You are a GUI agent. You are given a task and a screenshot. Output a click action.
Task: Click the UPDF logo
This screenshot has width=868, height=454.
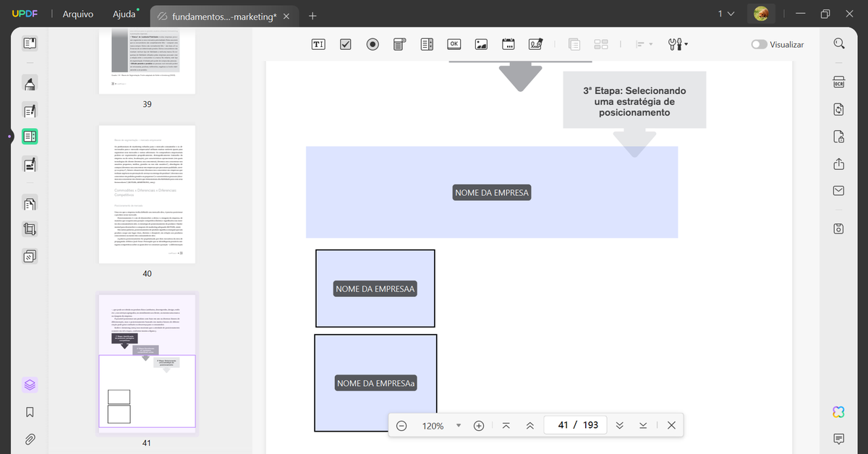point(24,14)
